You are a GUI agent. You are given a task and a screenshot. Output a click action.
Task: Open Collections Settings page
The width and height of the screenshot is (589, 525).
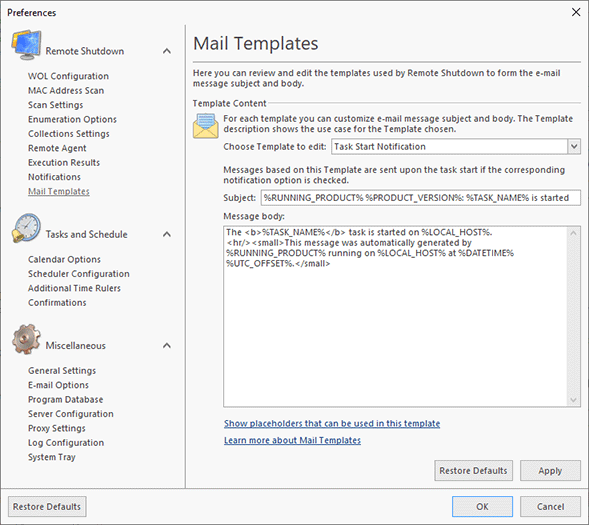click(69, 134)
